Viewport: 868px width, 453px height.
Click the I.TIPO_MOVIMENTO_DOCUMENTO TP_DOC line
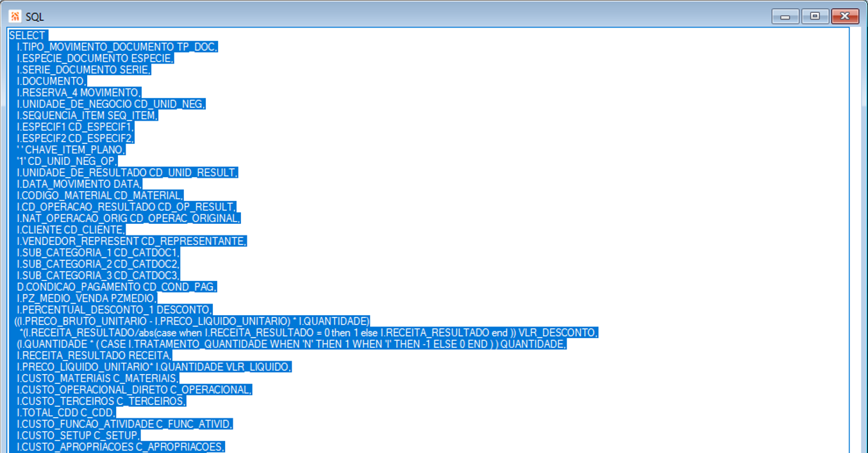click(x=117, y=47)
